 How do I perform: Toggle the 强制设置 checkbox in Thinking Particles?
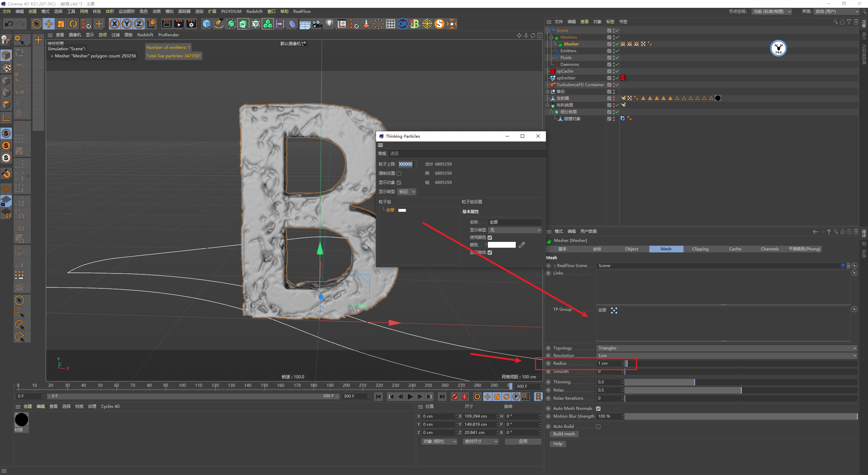tap(399, 173)
